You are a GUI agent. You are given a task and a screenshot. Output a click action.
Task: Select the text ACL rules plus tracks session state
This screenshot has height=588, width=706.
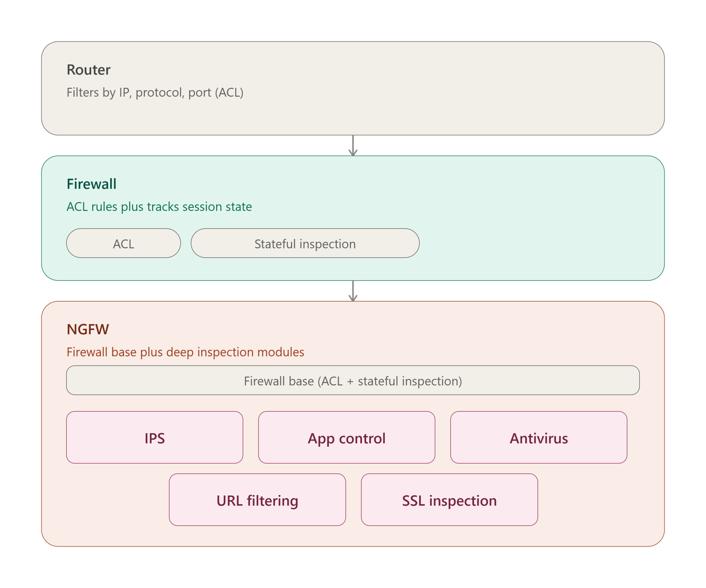tap(159, 207)
